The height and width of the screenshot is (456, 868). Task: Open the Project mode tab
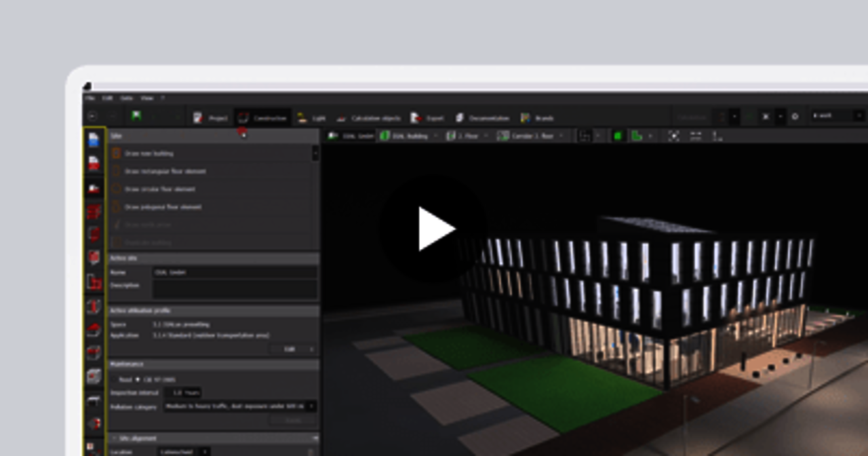[x=210, y=118]
